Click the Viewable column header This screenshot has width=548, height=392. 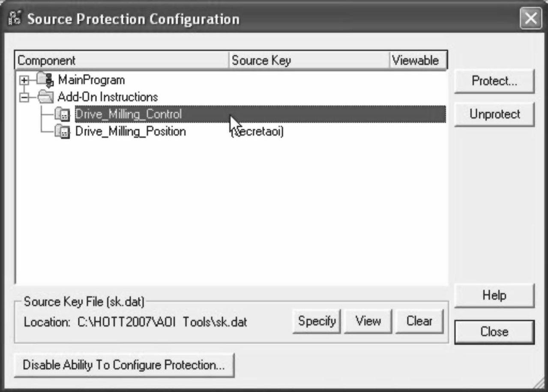tap(418, 60)
